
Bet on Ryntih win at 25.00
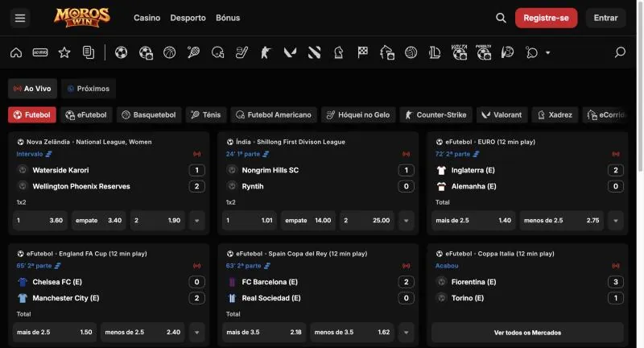[x=367, y=221]
